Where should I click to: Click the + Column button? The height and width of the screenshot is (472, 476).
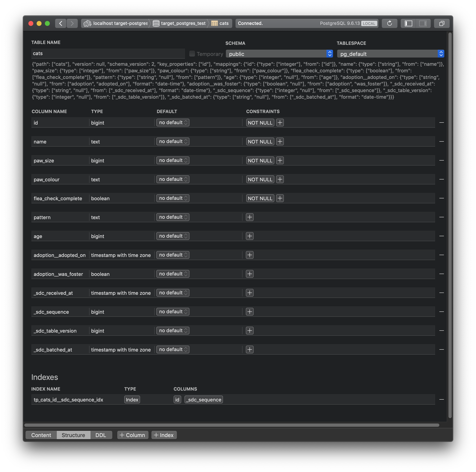[x=132, y=435]
